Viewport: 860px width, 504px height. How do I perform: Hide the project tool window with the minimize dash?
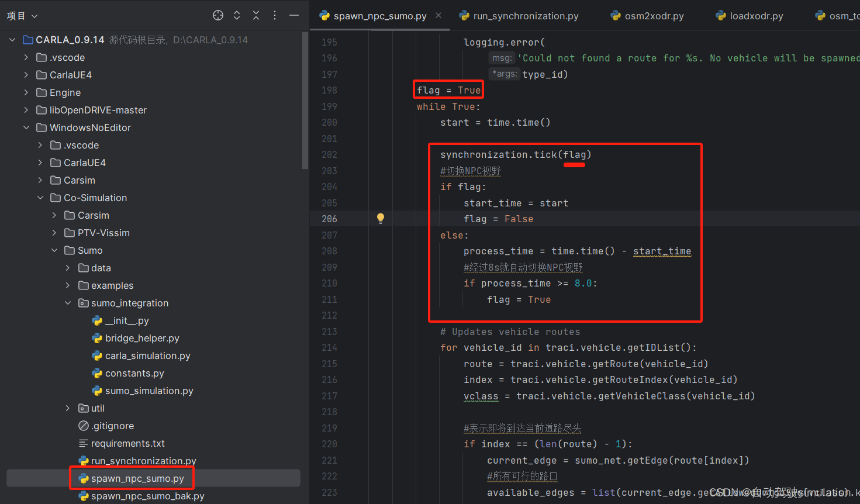point(294,16)
